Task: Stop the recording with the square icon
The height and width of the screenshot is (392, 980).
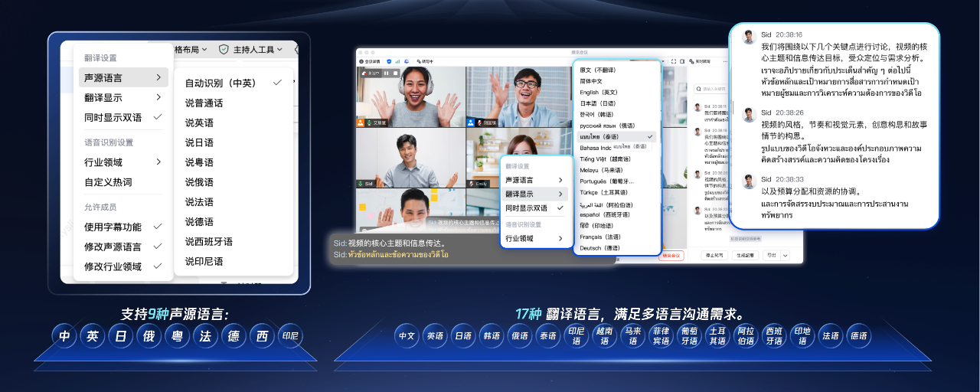Action: click(396, 73)
